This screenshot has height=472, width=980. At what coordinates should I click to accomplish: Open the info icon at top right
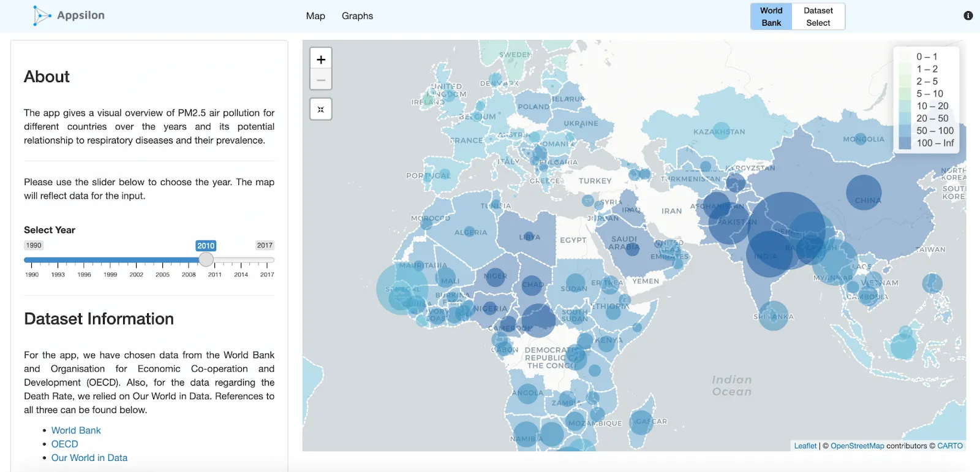coord(968,16)
